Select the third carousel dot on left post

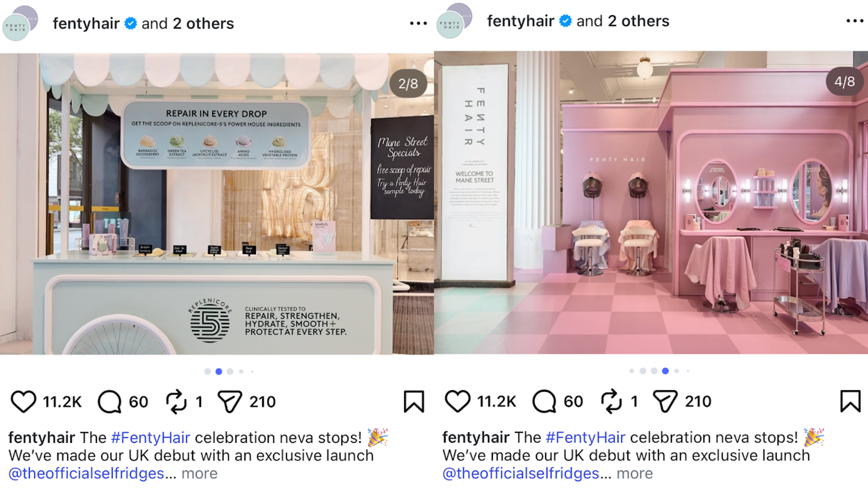tap(230, 371)
